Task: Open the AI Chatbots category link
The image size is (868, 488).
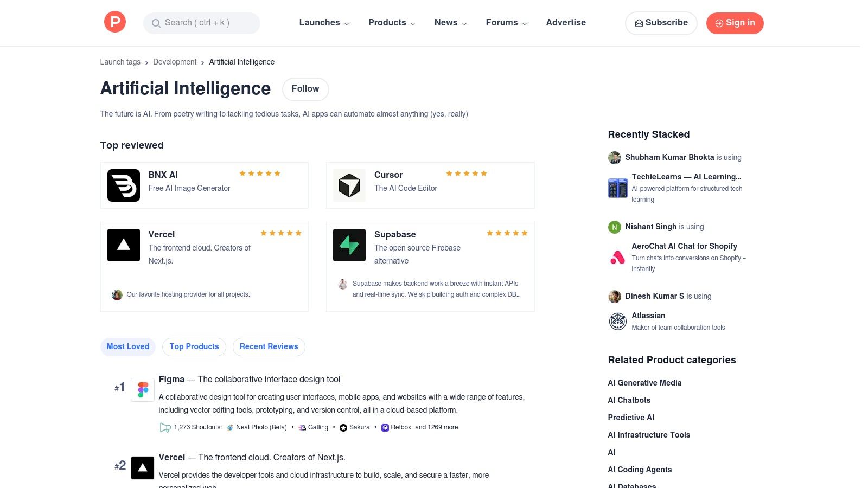Action: pyautogui.click(x=629, y=400)
